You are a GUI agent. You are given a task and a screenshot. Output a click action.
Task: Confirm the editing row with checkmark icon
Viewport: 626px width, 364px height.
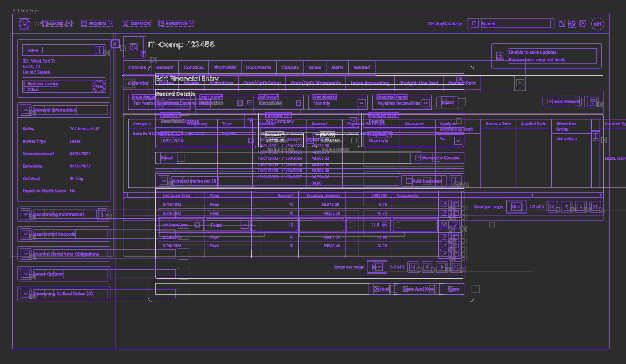click(456, 225)
